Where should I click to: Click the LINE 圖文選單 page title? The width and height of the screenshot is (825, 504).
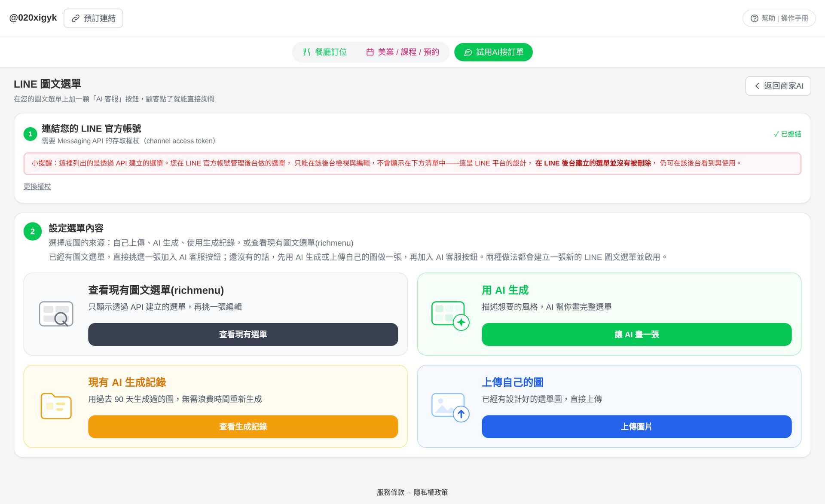[47, 84]
